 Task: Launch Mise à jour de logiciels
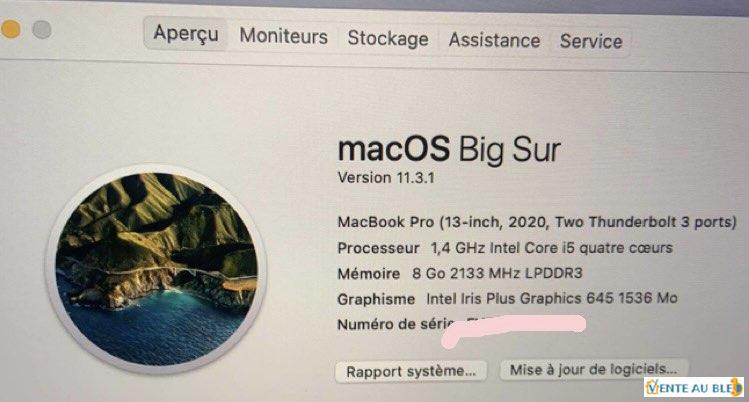pos(593,370)
